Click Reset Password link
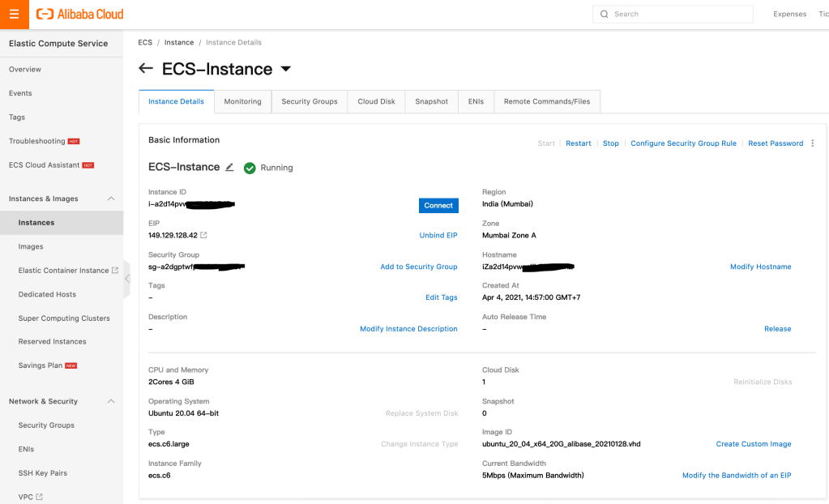This screenshot has width=829, height=504. coord(775,143)
